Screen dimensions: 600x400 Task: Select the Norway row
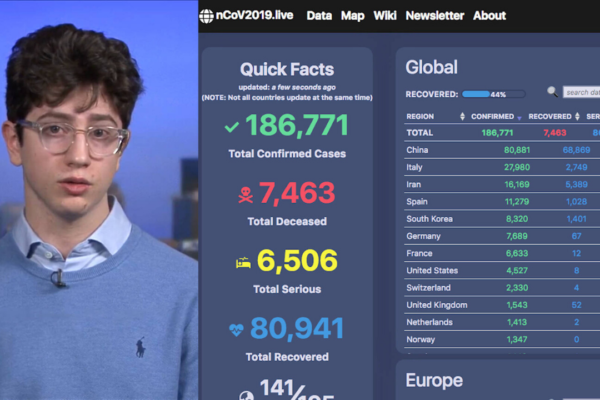tap(502, 340)
